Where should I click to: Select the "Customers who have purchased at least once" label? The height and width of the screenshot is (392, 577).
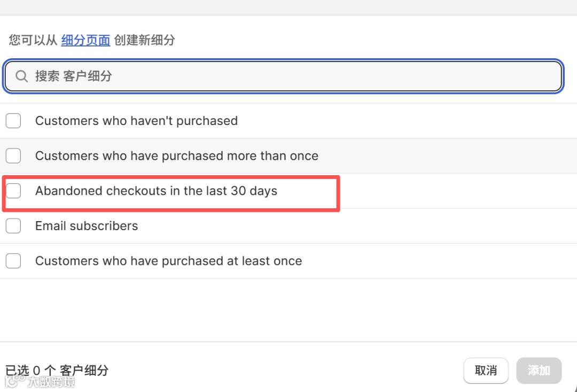(x=168, y=261)
